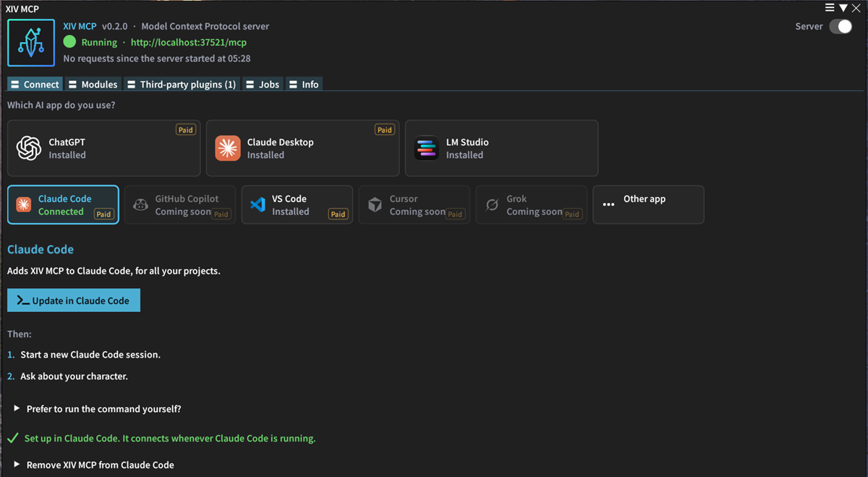
Task: Select the Other app card
Action: [x=648, y=205]
